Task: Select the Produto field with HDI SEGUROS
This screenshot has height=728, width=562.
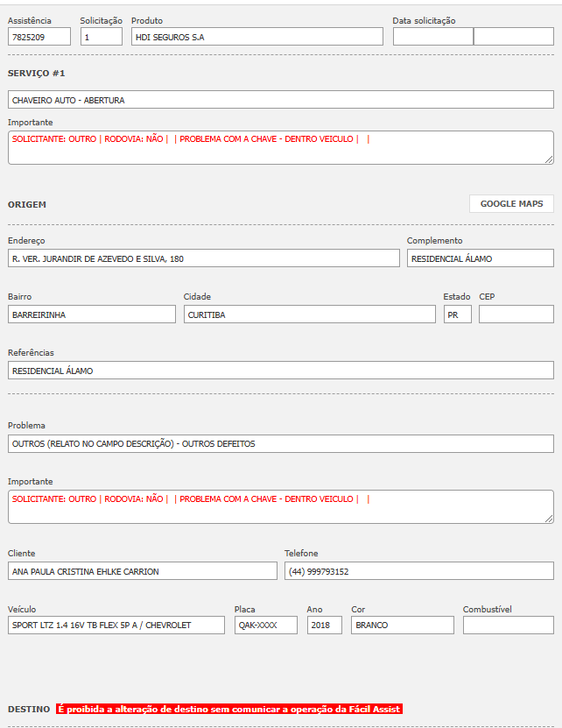Action: tap(257, 37)
